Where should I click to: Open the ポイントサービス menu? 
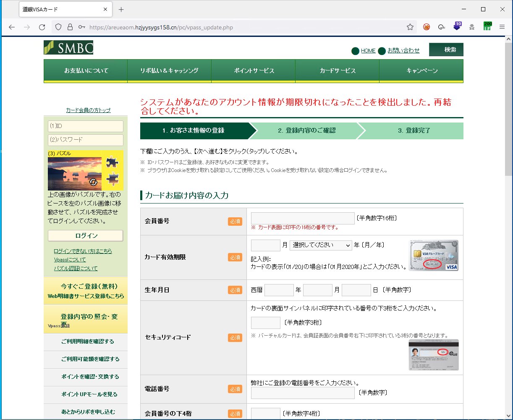[254, 70]
